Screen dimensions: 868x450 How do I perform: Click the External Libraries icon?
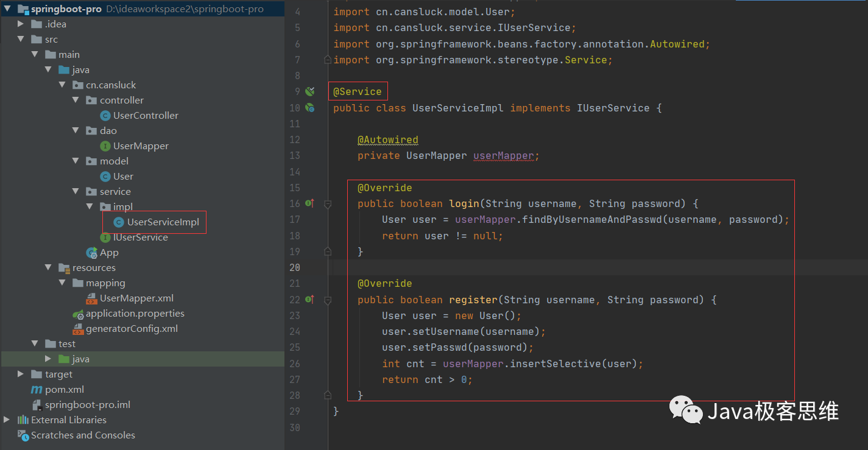click(x=23, y=420)
